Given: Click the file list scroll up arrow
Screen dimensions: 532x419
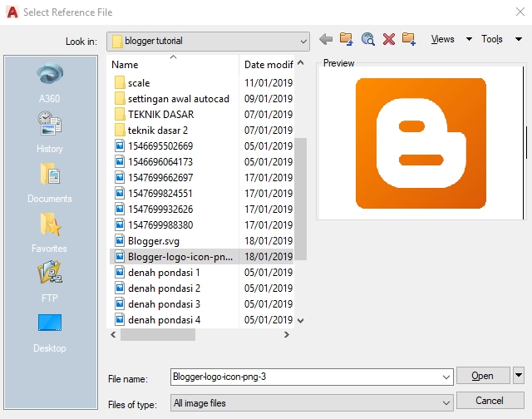Looking at the screenshot, I should tap(301, 63).
